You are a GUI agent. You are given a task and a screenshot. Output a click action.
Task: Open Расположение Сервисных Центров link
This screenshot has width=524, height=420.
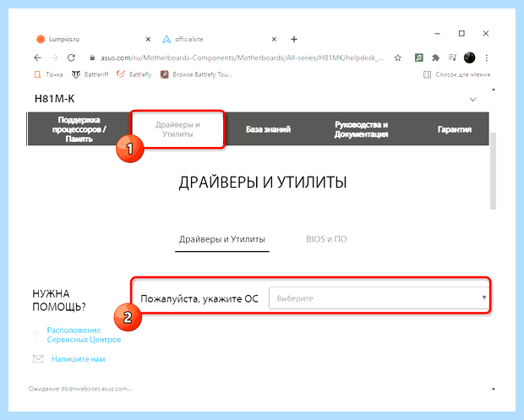click(x=84, y=335)
